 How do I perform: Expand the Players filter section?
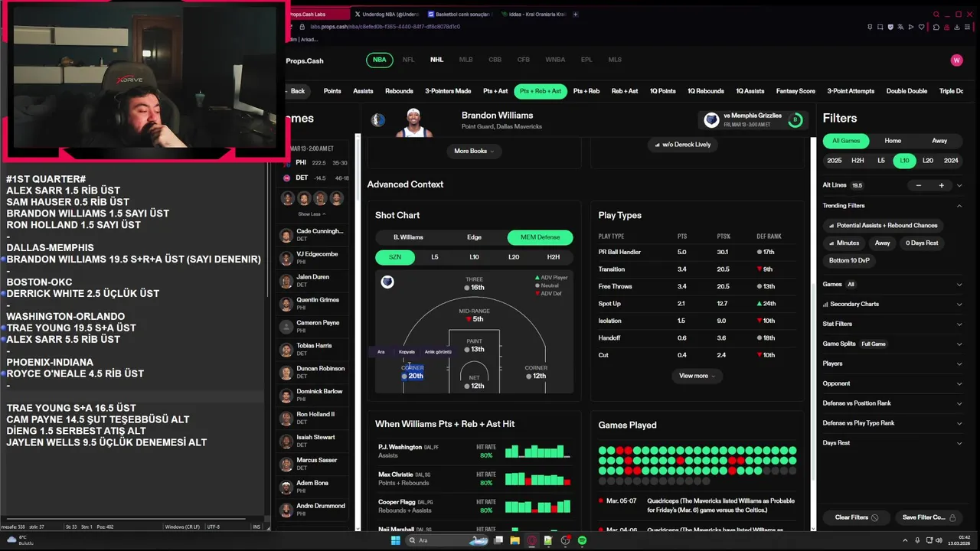pos(892,364)
